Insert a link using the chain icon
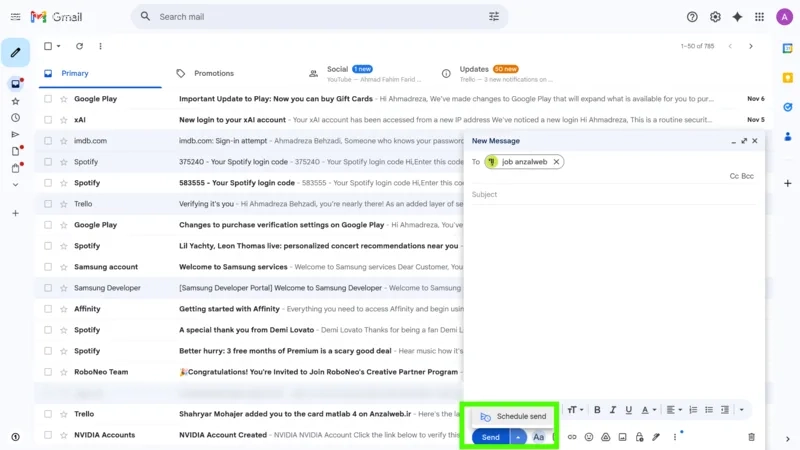This screenshot has height=450, width=800. click(x=572, y=437)
